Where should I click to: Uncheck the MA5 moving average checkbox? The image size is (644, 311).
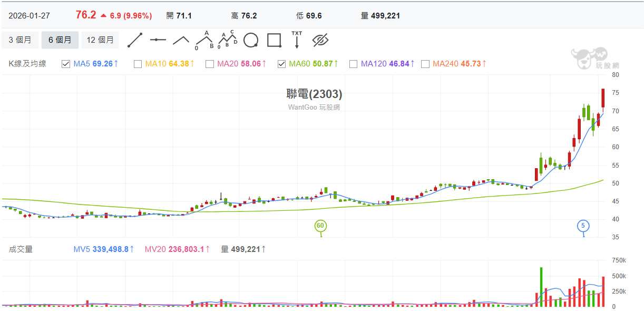[x=66, y=64]
